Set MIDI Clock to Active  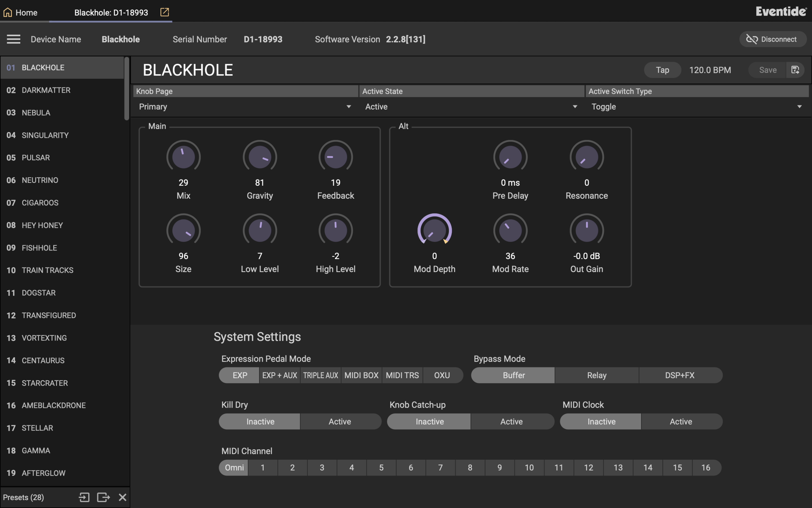682,422
